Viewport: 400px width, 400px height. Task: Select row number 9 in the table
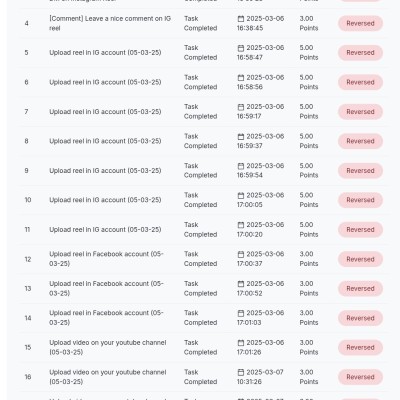(x=26, y=171)
